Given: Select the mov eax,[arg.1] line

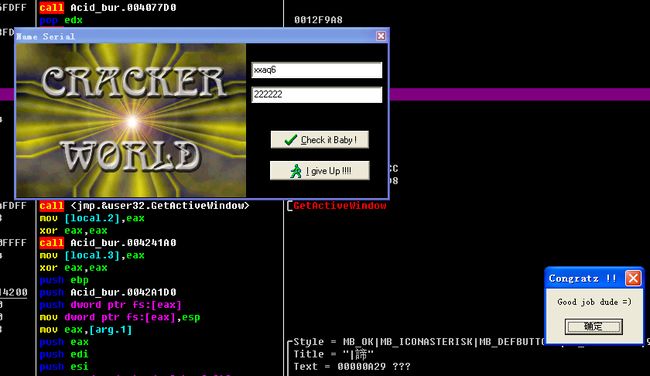Looking at the screenshot, I should pos(86,330).
